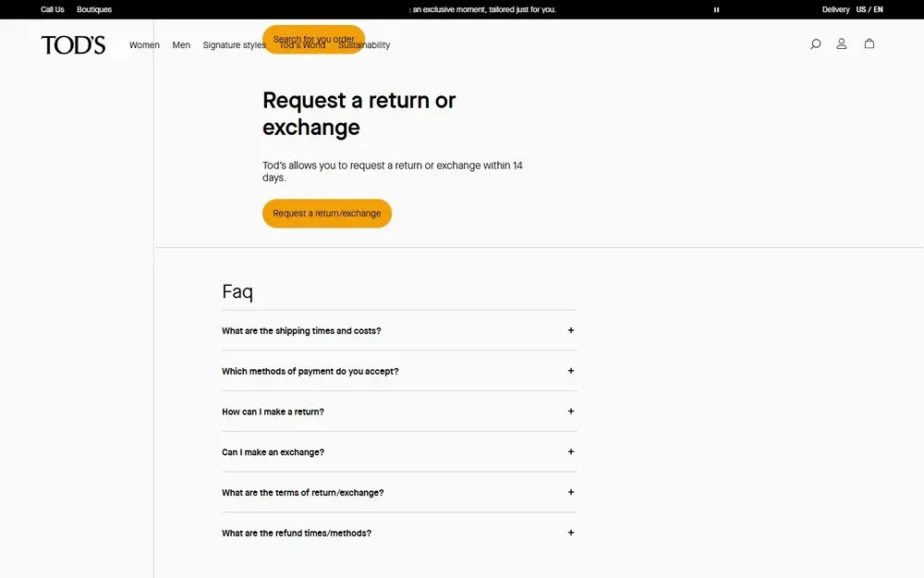Viewport: 924px width, 578px height.
Task: Expand 'What are the shipping times and costs?'
Action: [x=399, y=330]
